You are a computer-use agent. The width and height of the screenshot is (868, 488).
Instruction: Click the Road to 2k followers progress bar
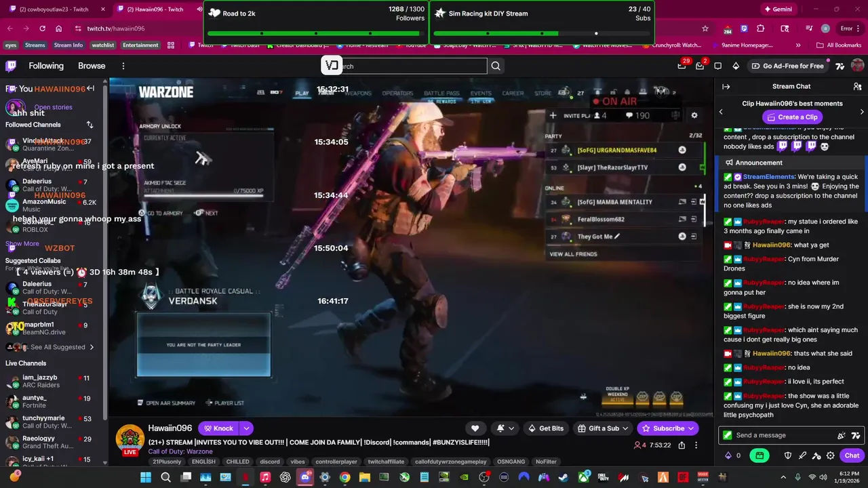(316, 33)
